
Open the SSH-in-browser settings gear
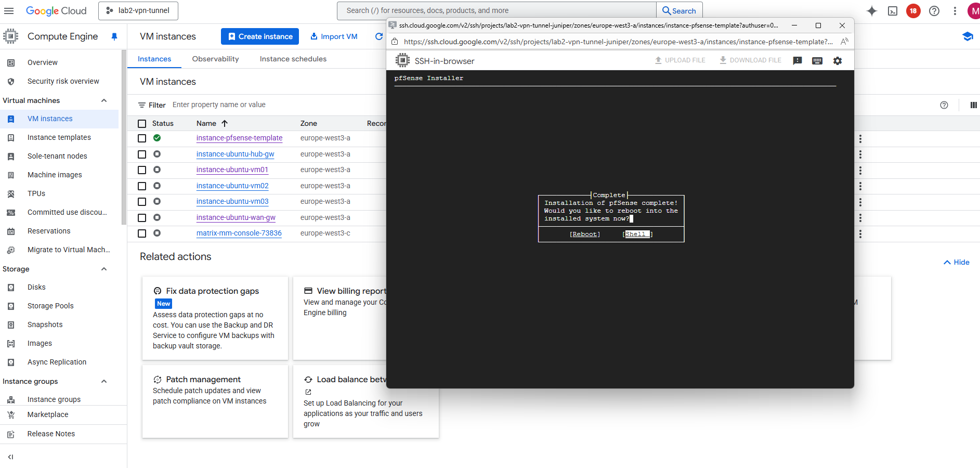pos(837,61)
